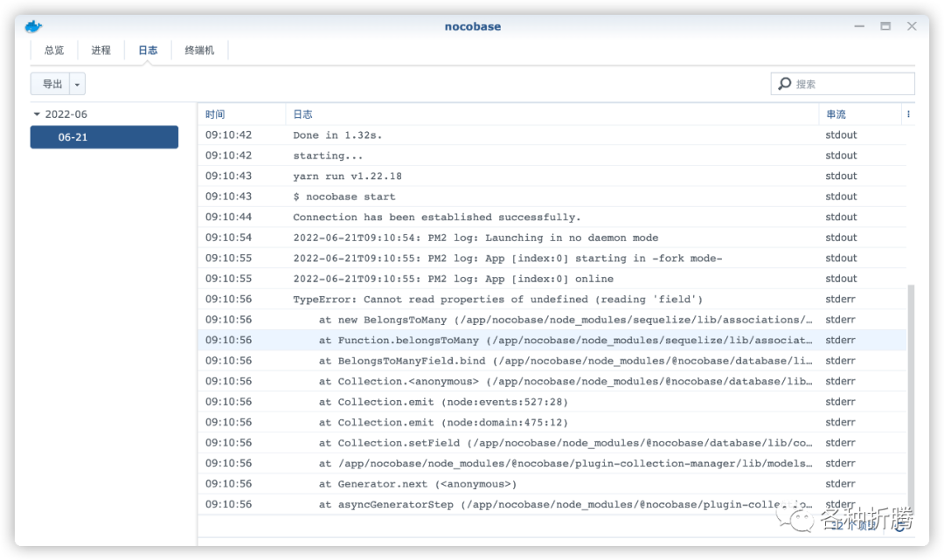
Task: Select 'at new BelongsToMany' stack row
Action: (552, 320)
